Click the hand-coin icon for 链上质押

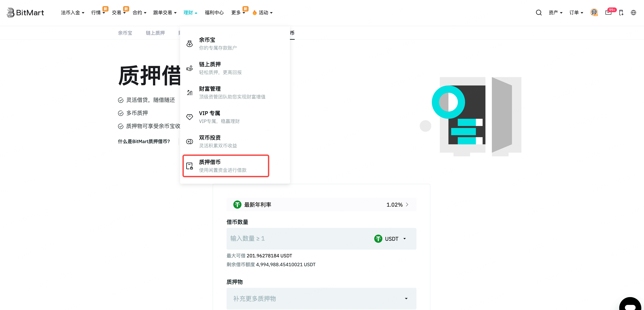[190, 68]
